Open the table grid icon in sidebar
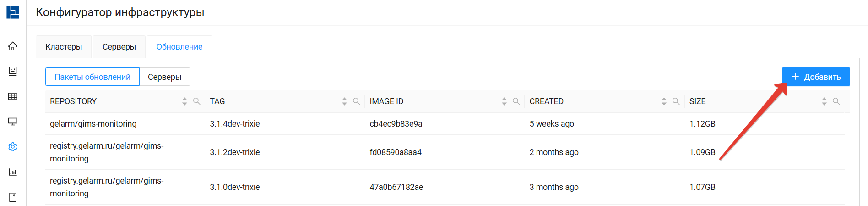 click(13, 96)
